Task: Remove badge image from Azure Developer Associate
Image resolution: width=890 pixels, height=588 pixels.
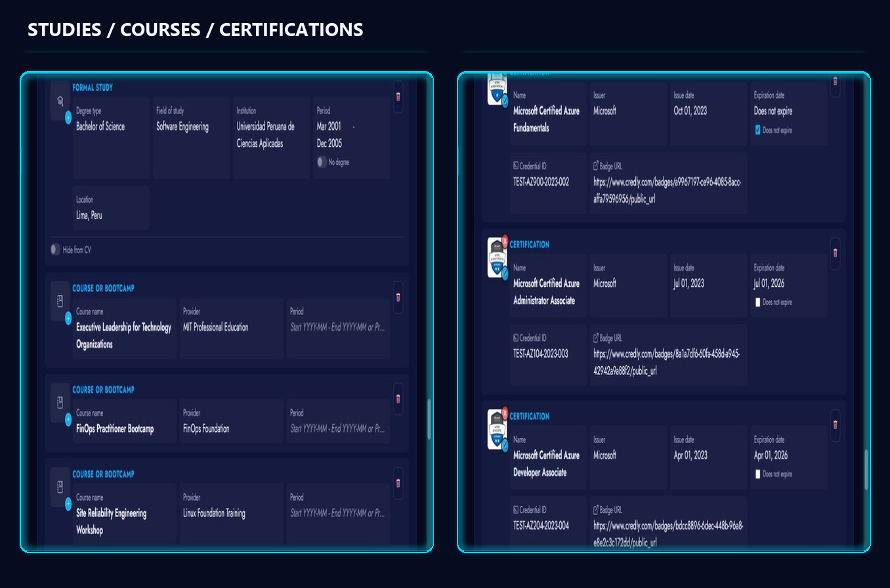Action: coord(505,412)
